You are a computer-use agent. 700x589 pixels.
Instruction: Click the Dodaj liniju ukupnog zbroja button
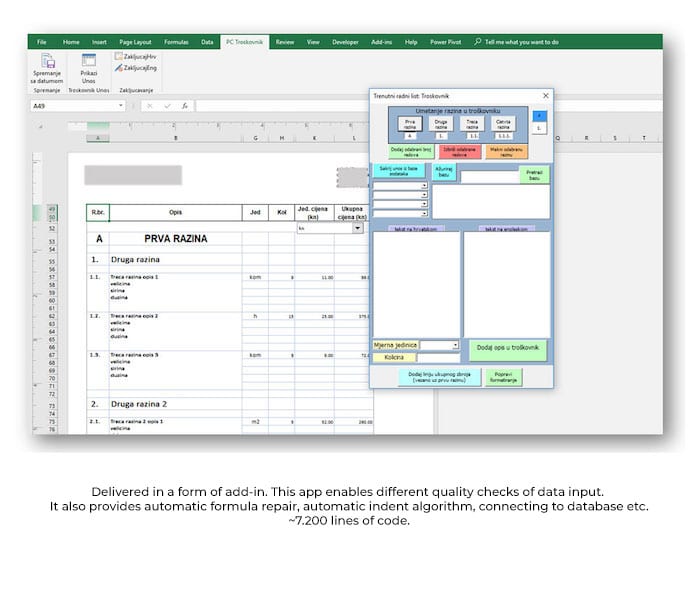point(439,377)
